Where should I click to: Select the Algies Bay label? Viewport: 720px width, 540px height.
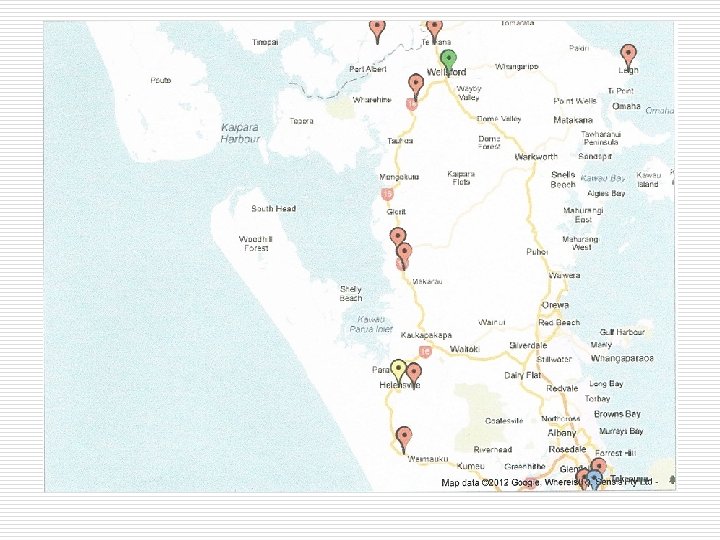point(606,194)
